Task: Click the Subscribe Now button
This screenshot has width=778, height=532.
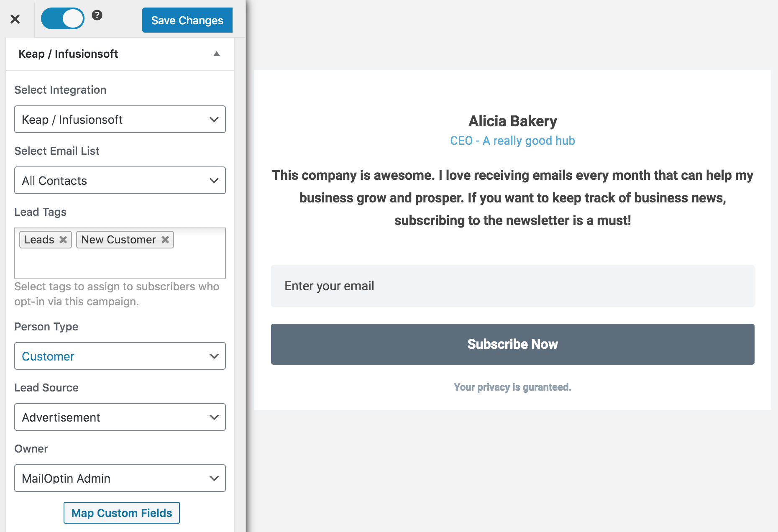Action: pos(512,344)
